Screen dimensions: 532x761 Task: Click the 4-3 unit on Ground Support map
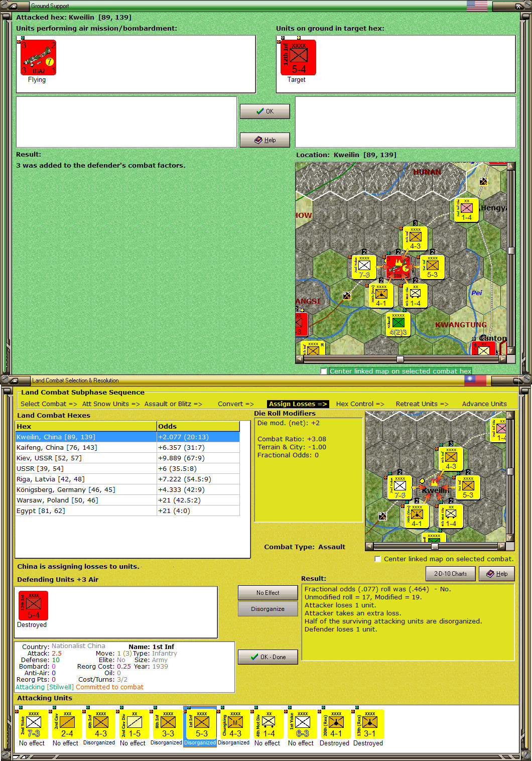[x=415, y=238]
